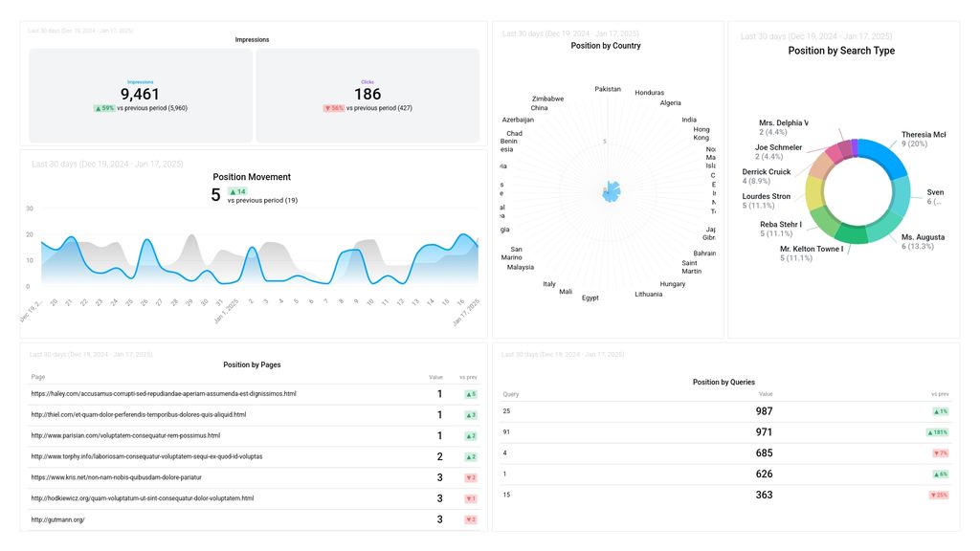Image resolution: width=980 pixels, height=551 pixels.
Task: Open the www.torphy.info laboriosam page link
Action: 146,456
